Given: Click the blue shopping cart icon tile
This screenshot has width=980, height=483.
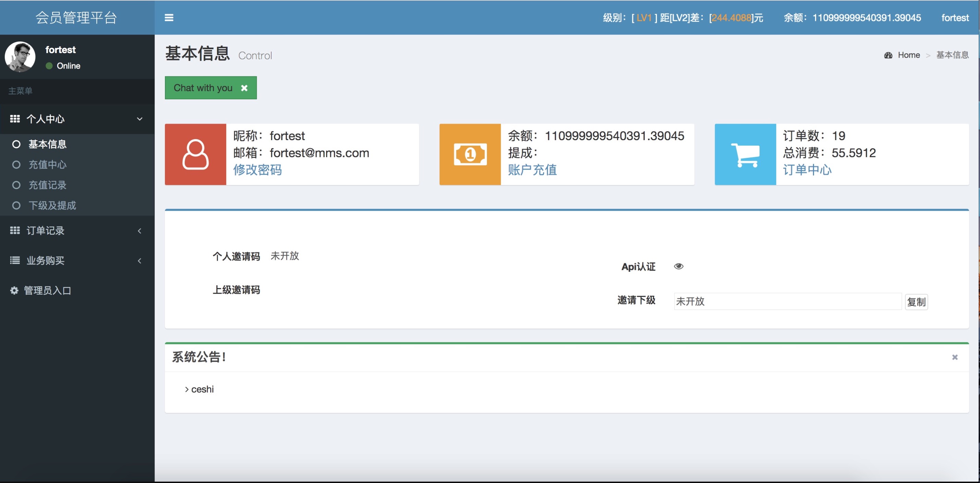Looking at the screenshot, I should (745, 154).
